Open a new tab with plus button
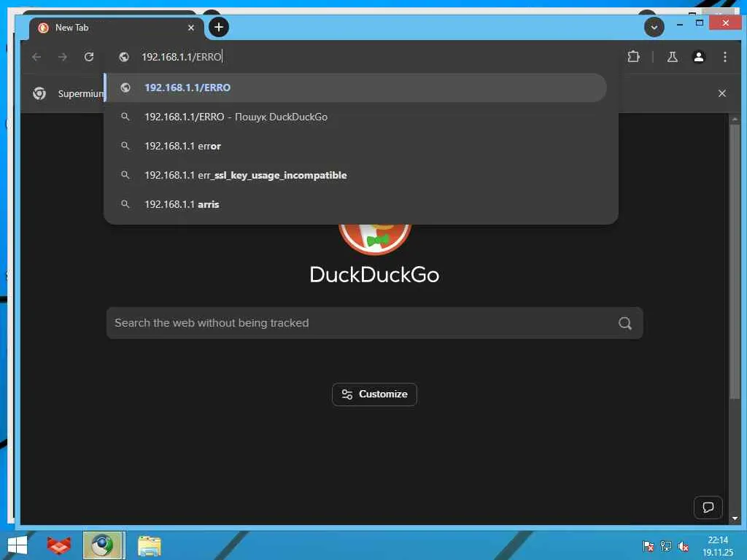Viewport: 747px width, 560px height. [219, 27]
